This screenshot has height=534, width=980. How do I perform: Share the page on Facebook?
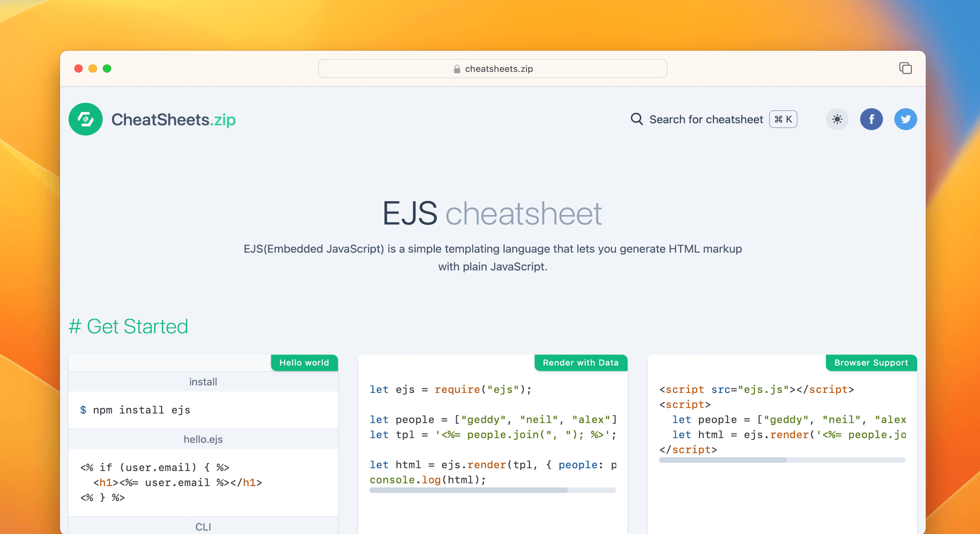tap(871, 119)
